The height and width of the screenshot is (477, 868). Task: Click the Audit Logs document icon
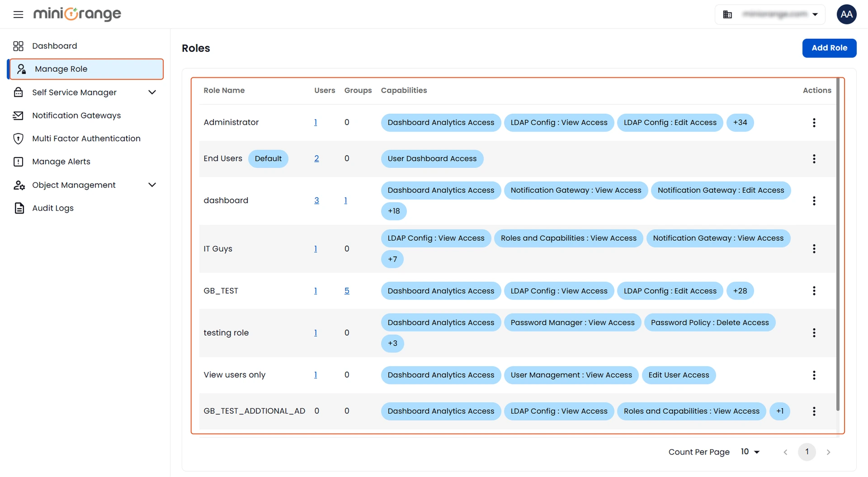18,208
